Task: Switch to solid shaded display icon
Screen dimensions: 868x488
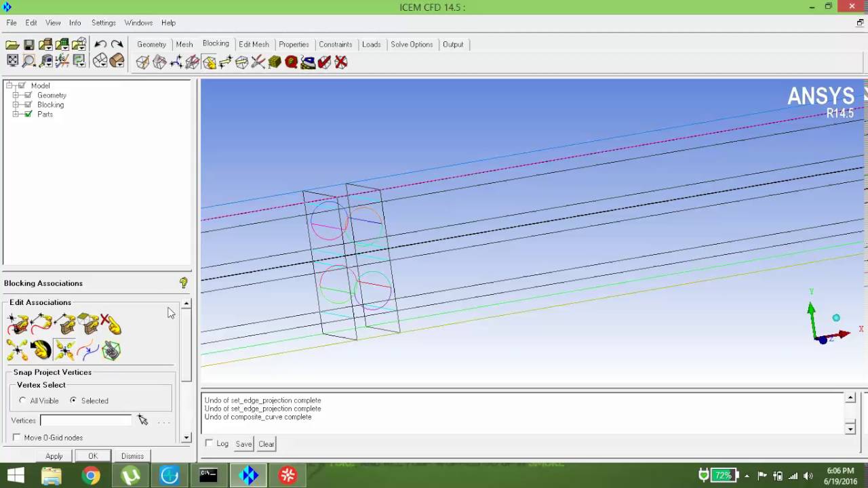Action: (117, 61)
